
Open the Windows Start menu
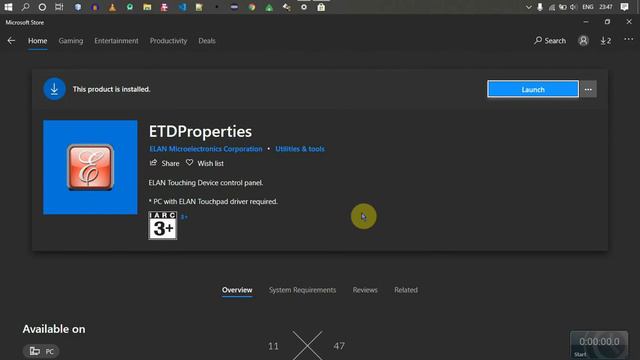tap(8, 7)
